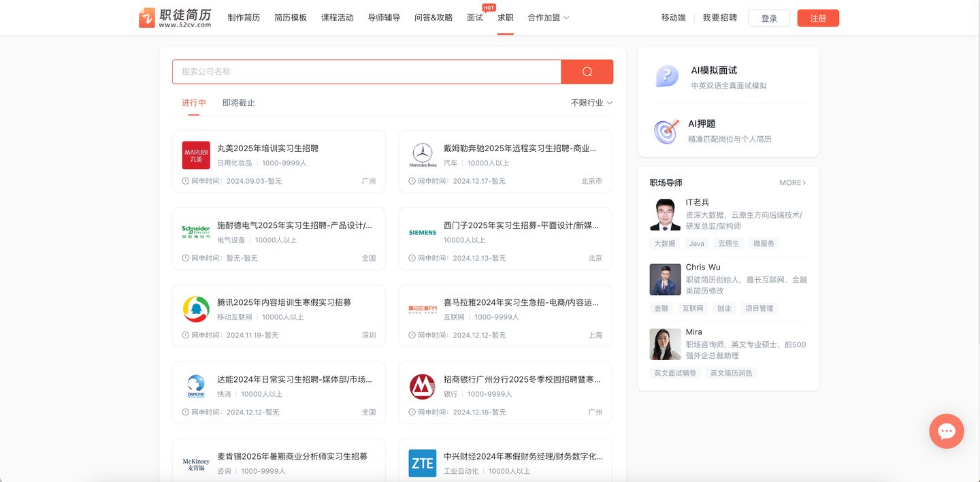The width and height of the screenshot is (980, 482).
Task: Click the AI押题 title text
Action: (x=702, y=123)
